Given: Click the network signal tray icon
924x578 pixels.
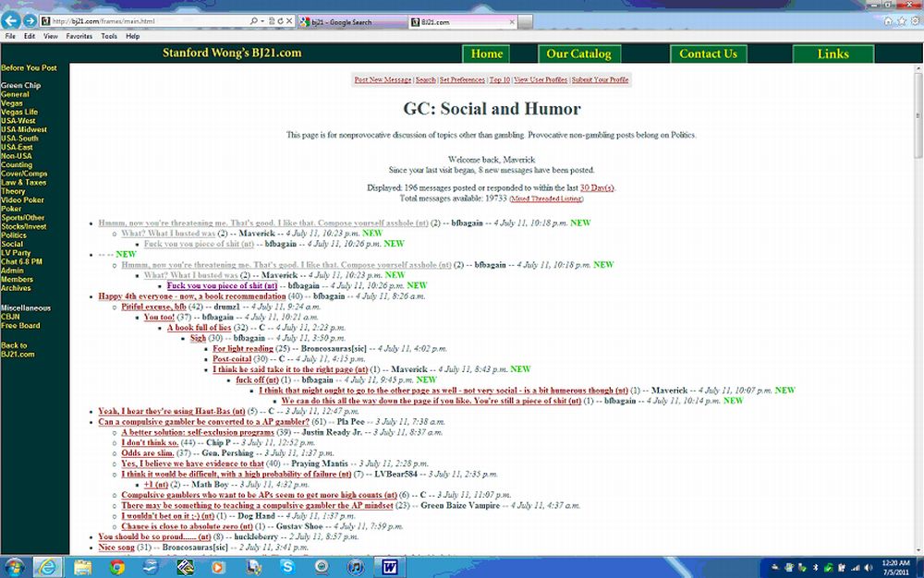Looking at the screenshot, I should click(x=856, y=568).
